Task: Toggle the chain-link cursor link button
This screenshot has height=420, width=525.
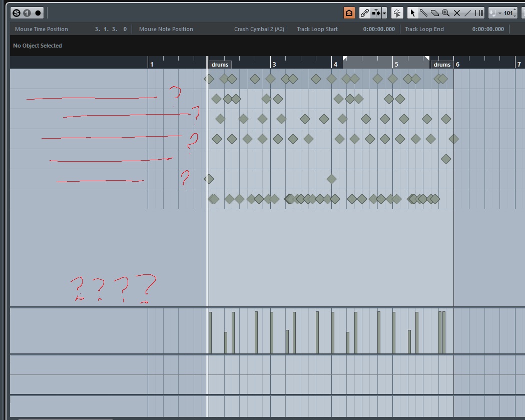Action: 364,13
